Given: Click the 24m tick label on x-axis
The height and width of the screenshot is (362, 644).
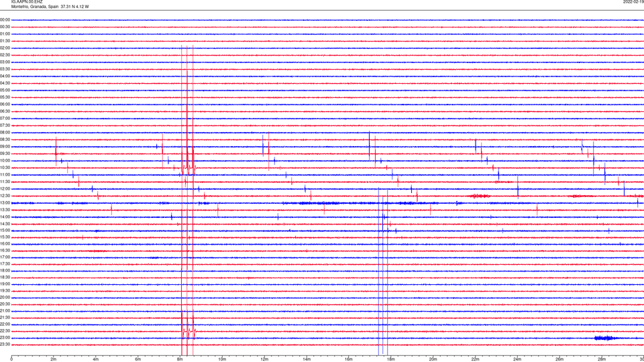Looking at the screenshot, I should click(x=517, y=359).
